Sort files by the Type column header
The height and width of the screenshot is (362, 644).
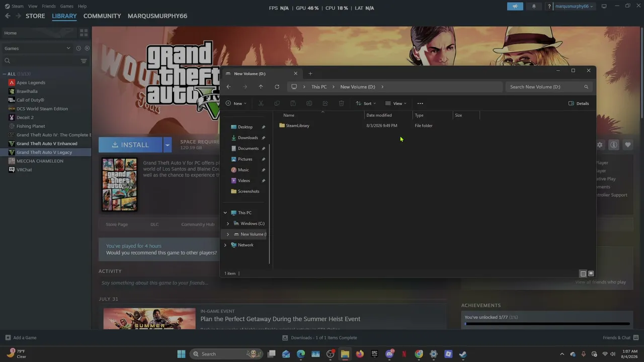pos(419,115)
